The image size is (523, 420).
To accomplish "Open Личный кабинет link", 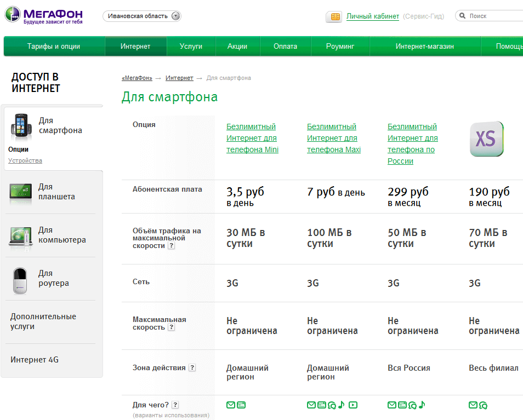I will (373, 16).
